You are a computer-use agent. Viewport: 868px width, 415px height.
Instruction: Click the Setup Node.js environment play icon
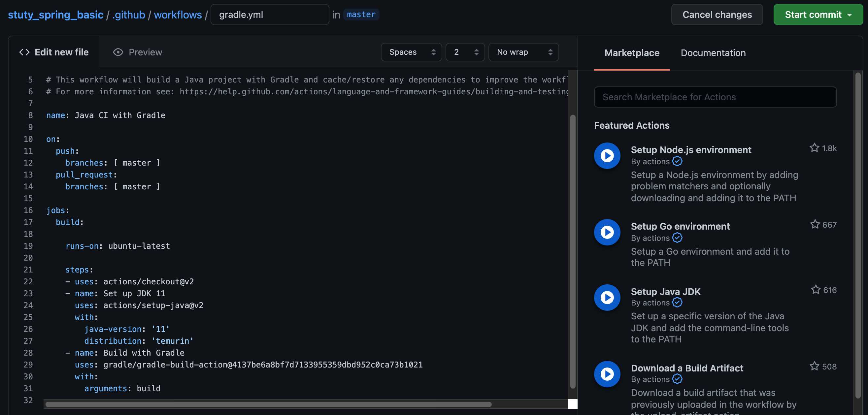coord(607,156)
